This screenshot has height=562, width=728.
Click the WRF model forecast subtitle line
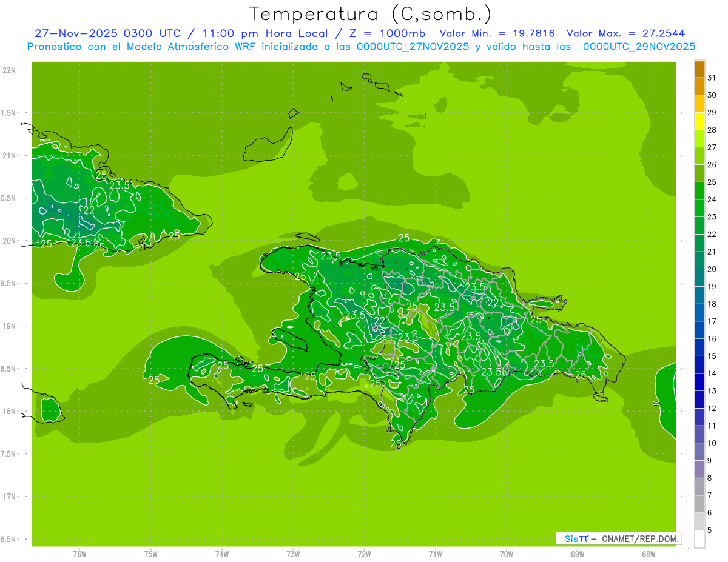pos(361,47)
